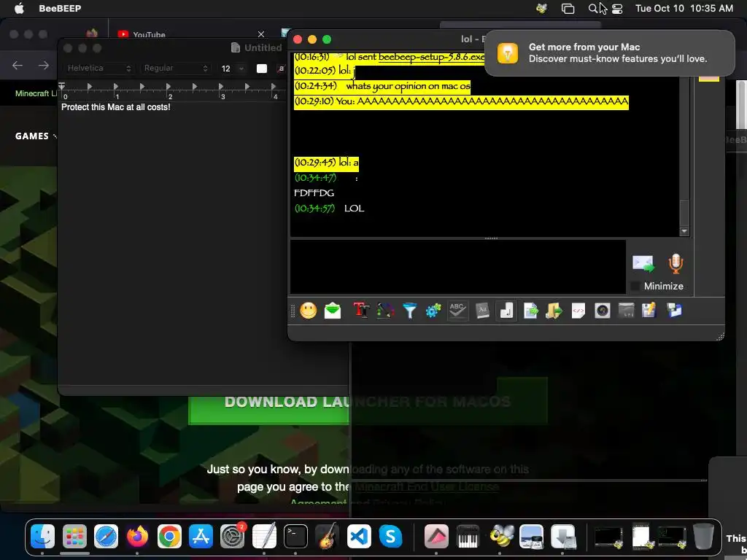Screen dimensions: 747x560
Task: Open Control Center in menu bar
Action: tap(617, 8)
